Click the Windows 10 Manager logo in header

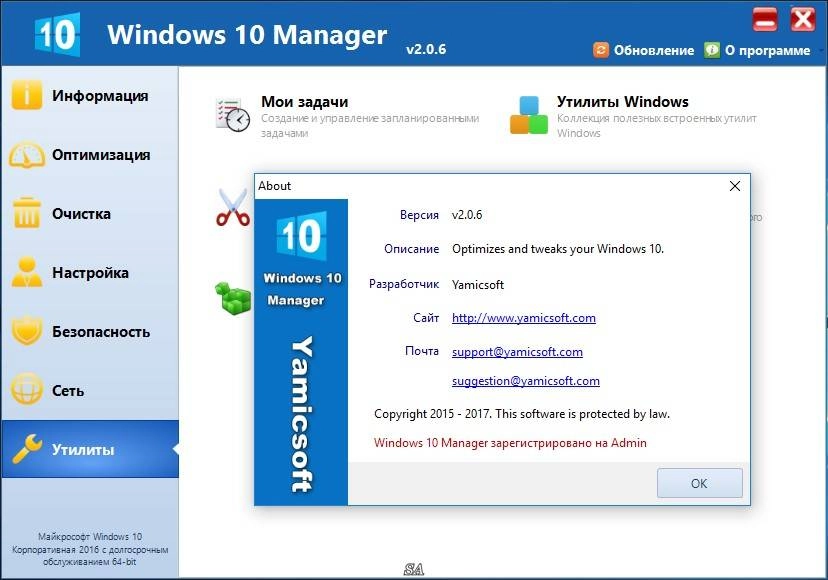pyautogui.click(x=58, y=34)
